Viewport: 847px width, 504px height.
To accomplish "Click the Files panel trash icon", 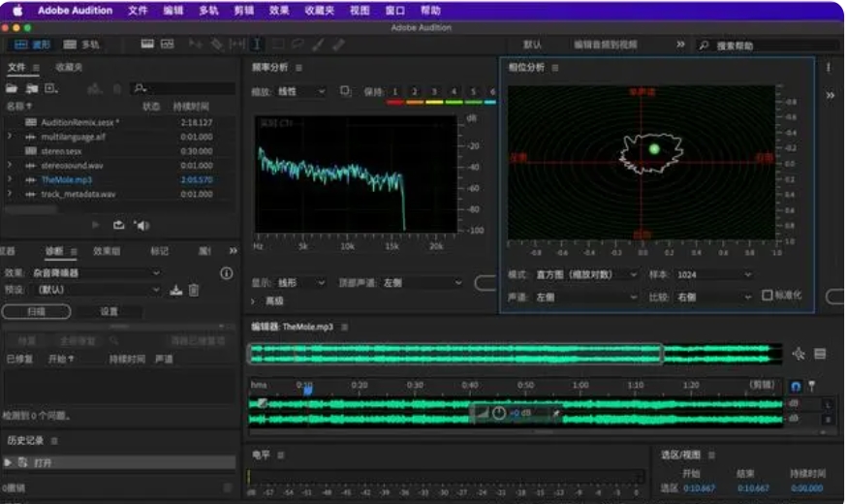I will point(116,88).
